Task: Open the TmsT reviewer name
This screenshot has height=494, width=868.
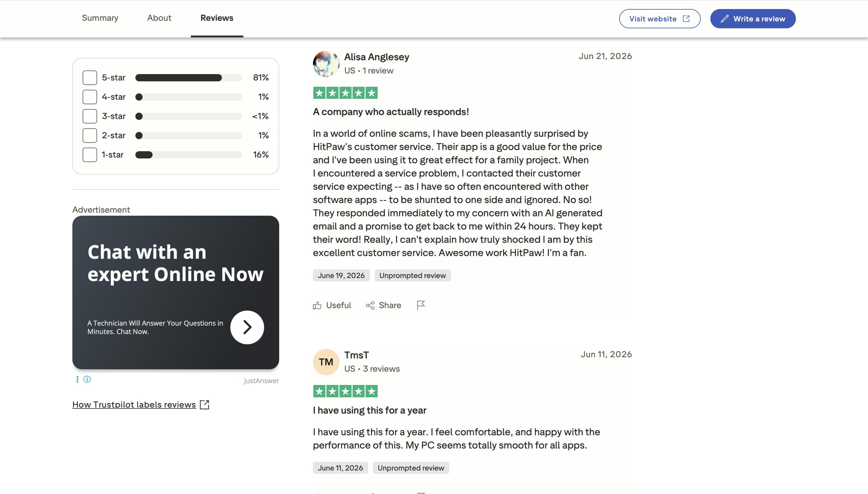Action: [x=357, y=355]
